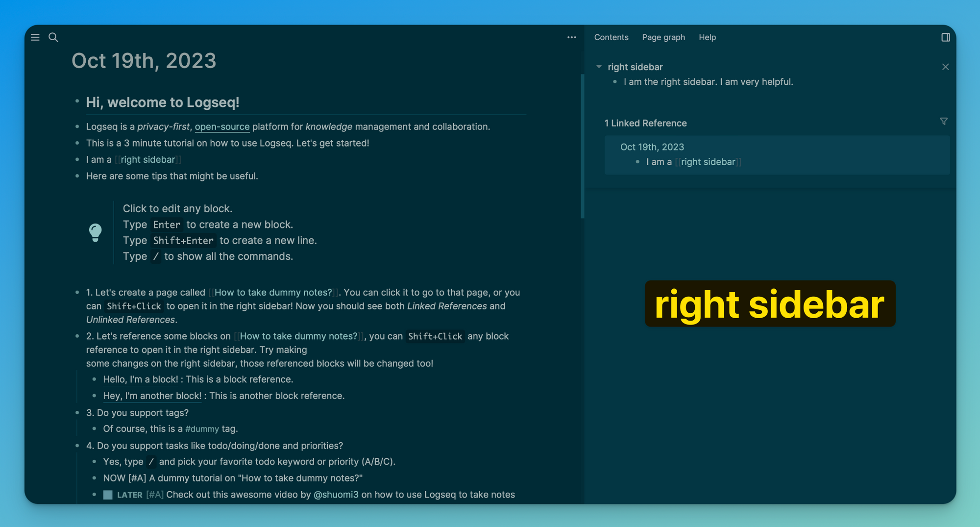980x527 pixels.
Task: Edit the 'NOW [#A] A dummy tutorial' block
Action: (x=233, y=478)
